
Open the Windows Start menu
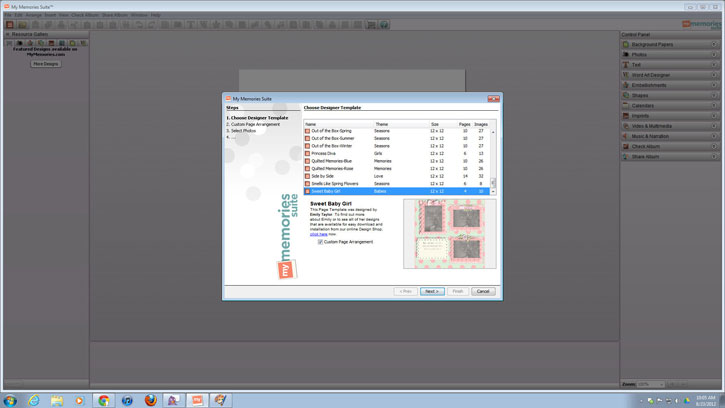coord(10,401)
